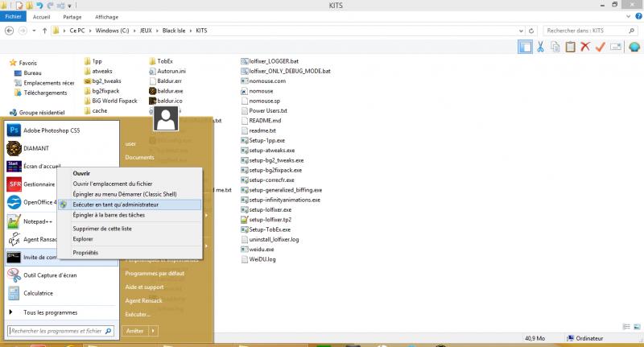Click the Cut scissors toolbar icon
The width and height of the screenshot is (644, 347).
540,47
